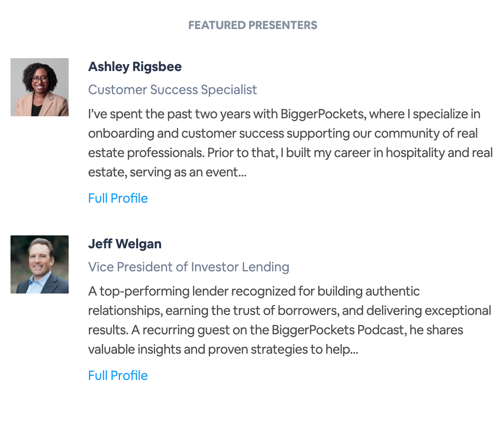Click the word BiggerPockets in Ashley's bio

click(322, 114)
